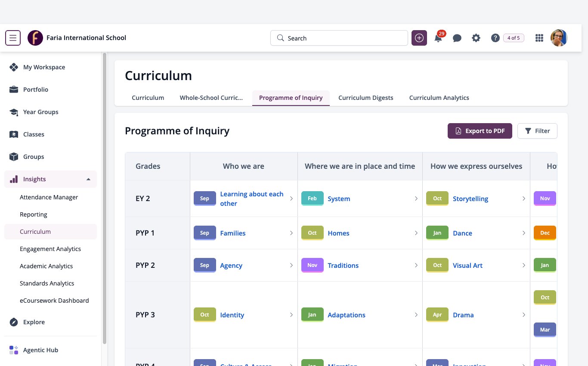
Task: Collapse the Insights section arrow
Action: pos(88,179)
